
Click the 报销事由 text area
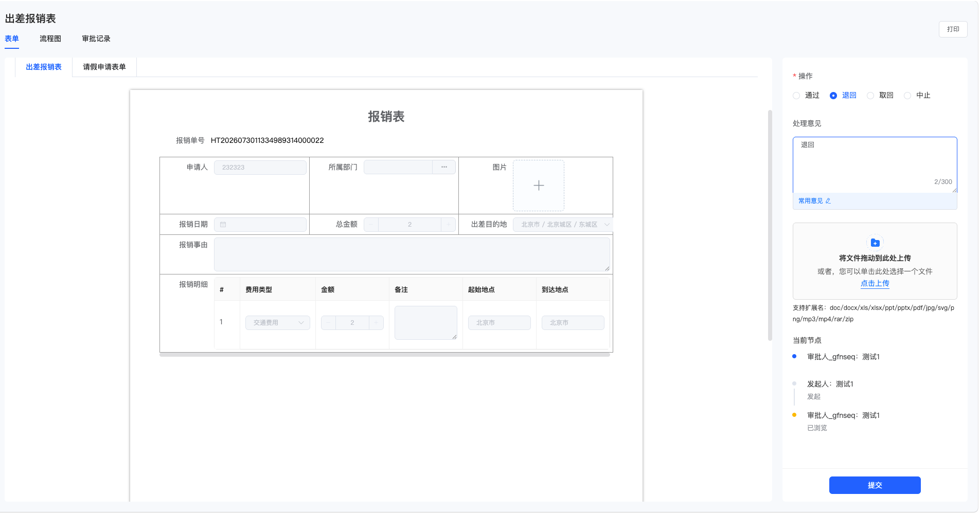point(412,254)
